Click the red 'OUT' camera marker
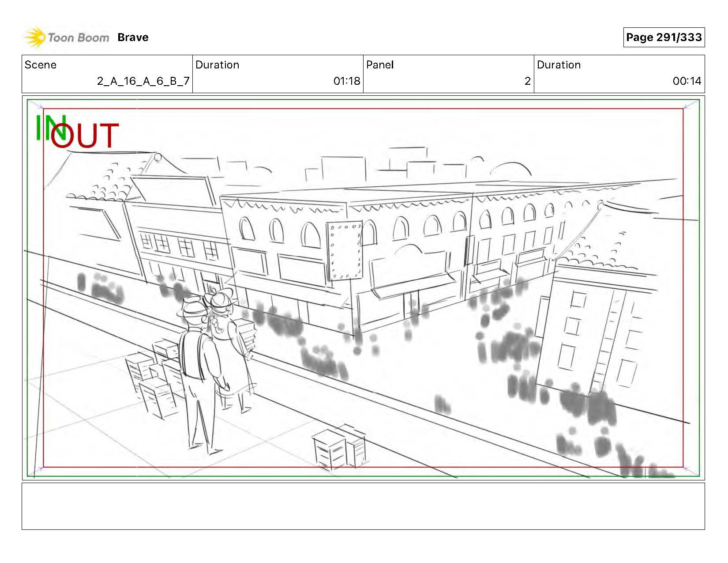Image resolution: width=728 pixels, height=563 pixels. coord(85,136)
